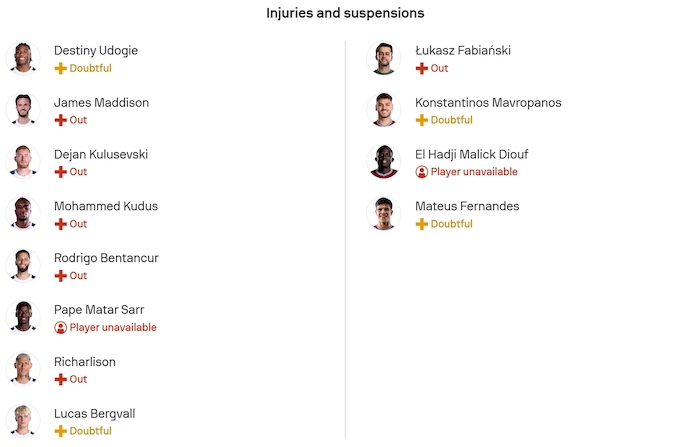Open Rodrigo Bentancur's name link

[x=106, y=258]
